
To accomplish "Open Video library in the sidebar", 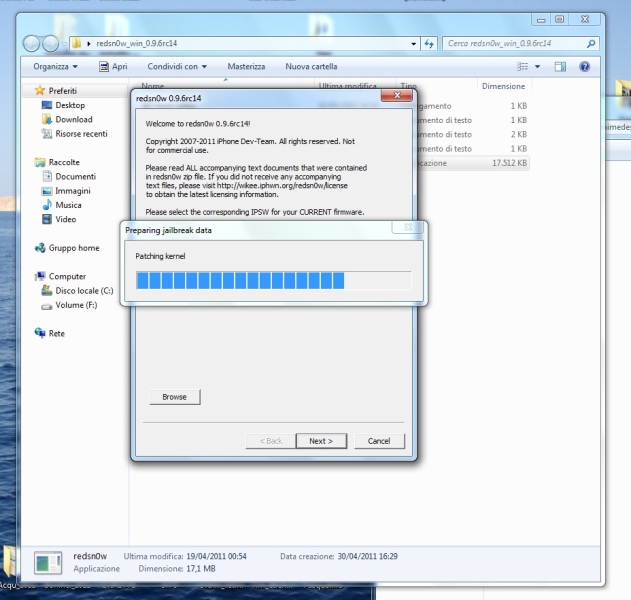I will [x=66, y=219].
